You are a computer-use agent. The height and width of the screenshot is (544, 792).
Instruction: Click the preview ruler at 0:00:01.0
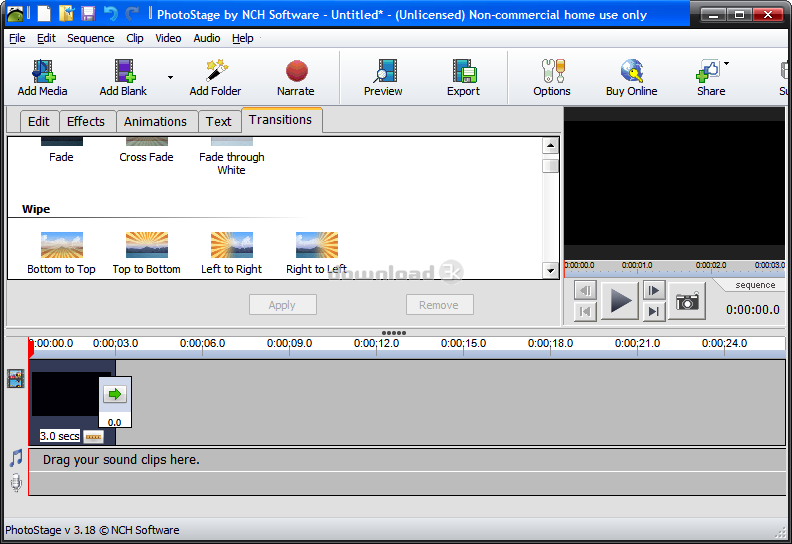637,266
